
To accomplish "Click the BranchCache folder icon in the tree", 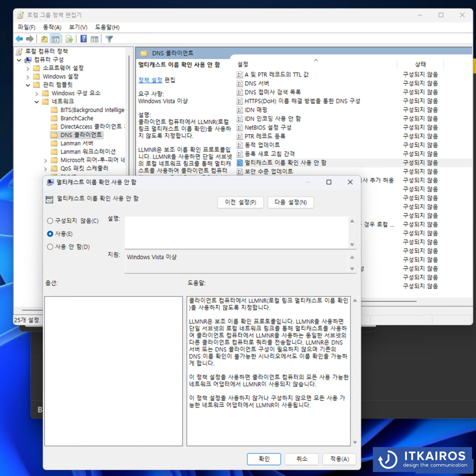I will click(x=54, y=118).
